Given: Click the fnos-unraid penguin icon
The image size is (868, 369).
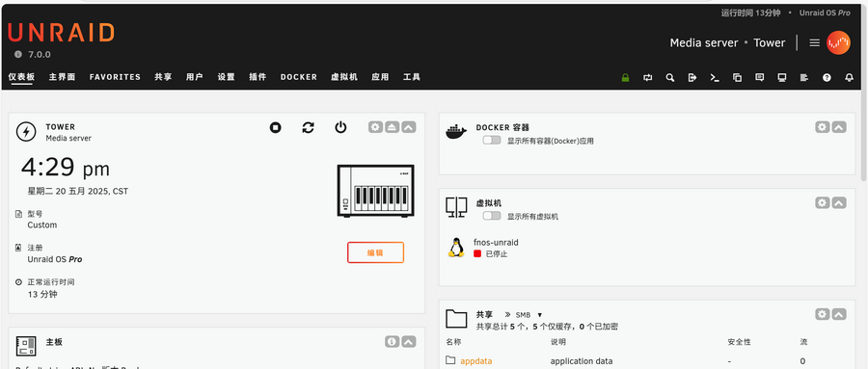Looking at the screenshot, I should [x=455, y=248].
